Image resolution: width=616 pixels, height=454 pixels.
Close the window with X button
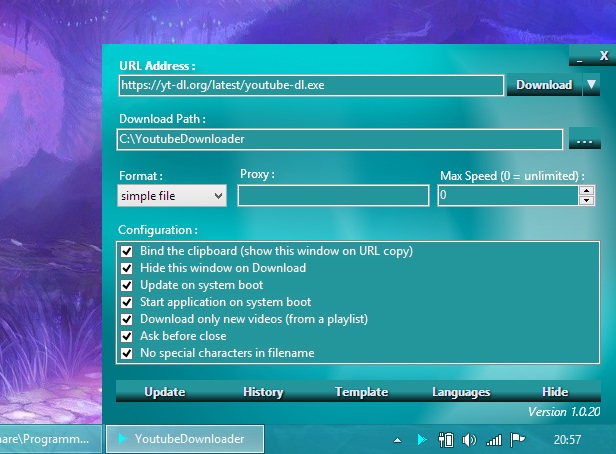(x=604, y=56)
